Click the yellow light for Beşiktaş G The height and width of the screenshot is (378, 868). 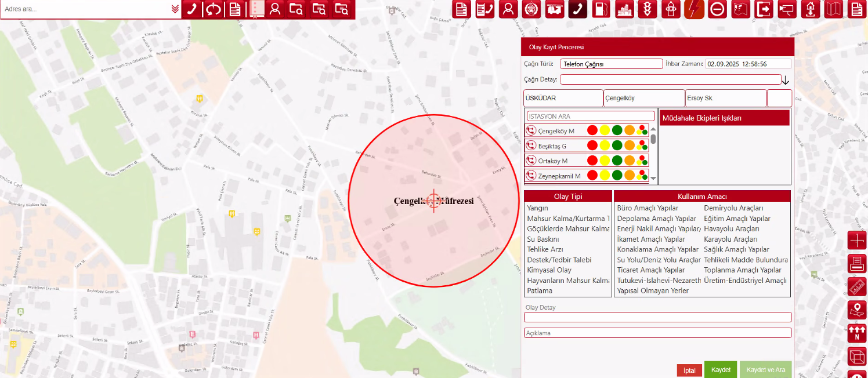coord(605,146)
